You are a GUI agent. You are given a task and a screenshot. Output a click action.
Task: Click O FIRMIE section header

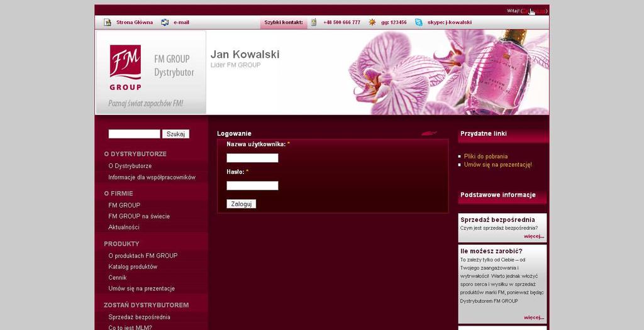click(118, 194)
